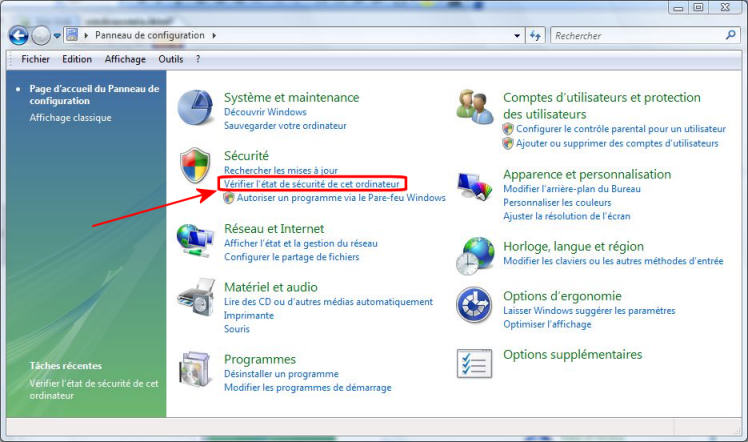This screenshot has width=748, height=442.
Task: Click the Apparence et personnalisation icon
Action: 474,186
